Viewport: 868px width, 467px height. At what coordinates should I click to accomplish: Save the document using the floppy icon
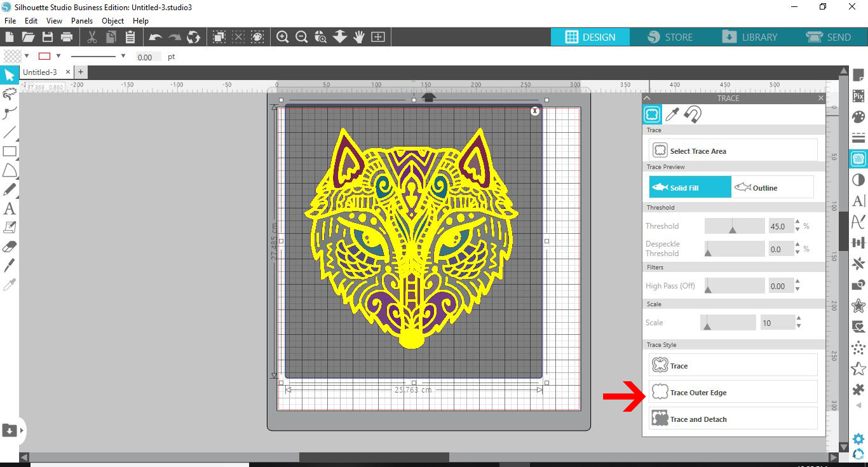tap(48, 37)
